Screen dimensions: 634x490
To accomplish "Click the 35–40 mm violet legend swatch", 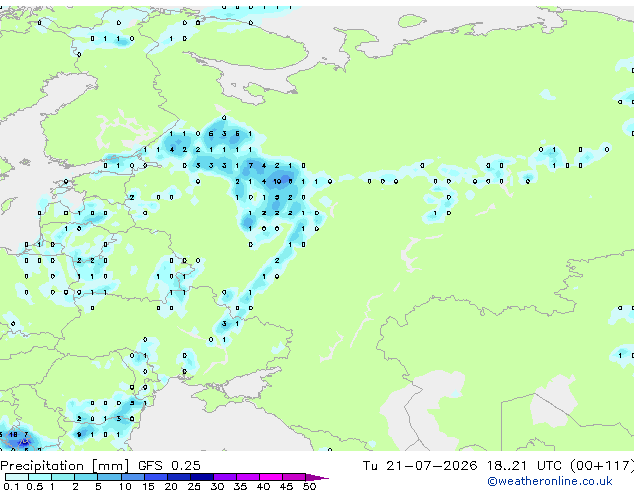I will tap(248, 477).
